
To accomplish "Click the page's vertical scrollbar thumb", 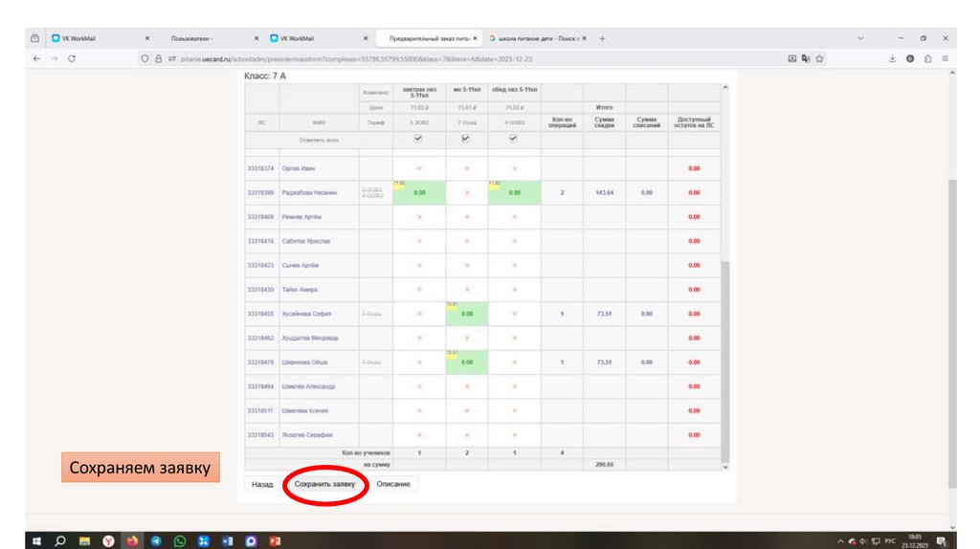I will tap(952, 334).
